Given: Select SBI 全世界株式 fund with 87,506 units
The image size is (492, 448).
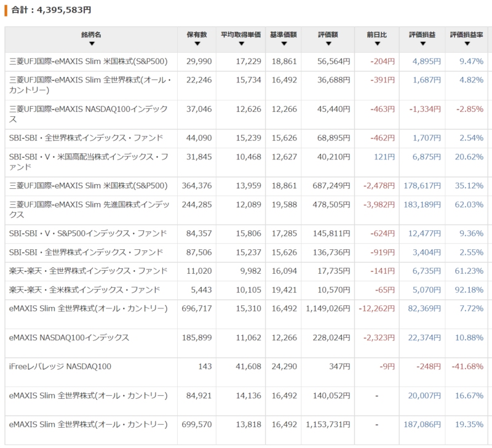Looking at the screenshot, I should click(86, 252).
